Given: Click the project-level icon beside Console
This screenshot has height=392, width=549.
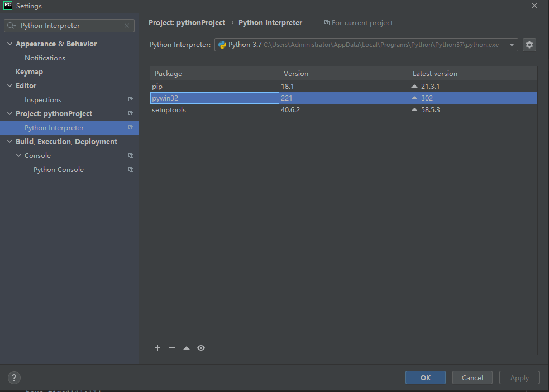Looking at the screenshot, I should pyautogui.click(x=131, y=155).
